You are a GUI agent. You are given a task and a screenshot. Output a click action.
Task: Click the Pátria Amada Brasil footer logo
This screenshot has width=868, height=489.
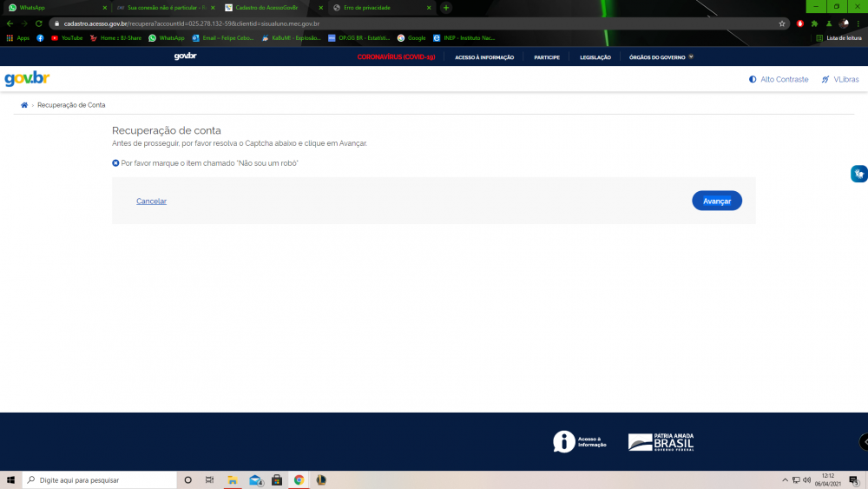tap(661, 442)
